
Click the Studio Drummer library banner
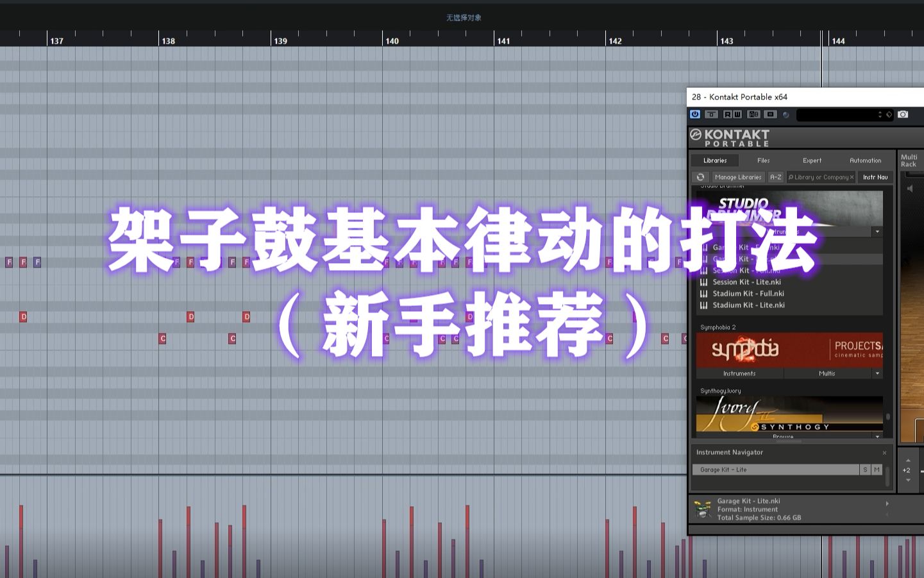pyautogui.click(x=789, y=208)
